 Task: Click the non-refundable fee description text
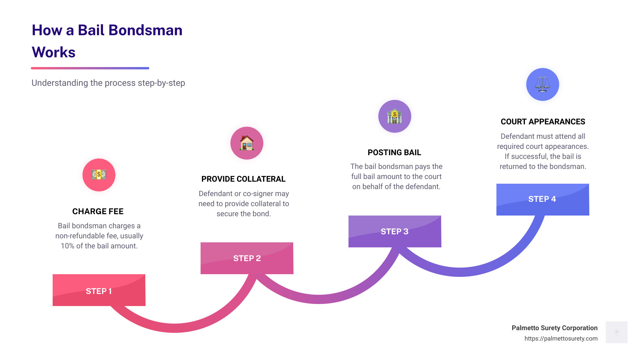(x=99, y=236)
